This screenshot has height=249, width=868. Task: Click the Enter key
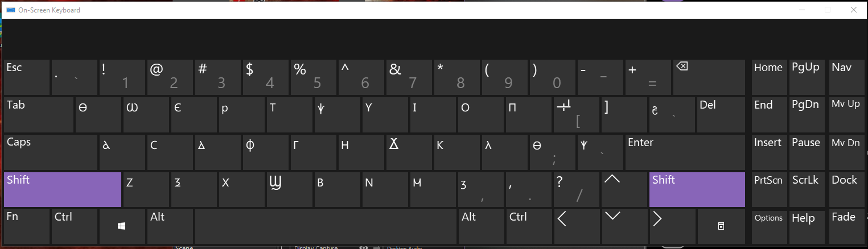685,152
